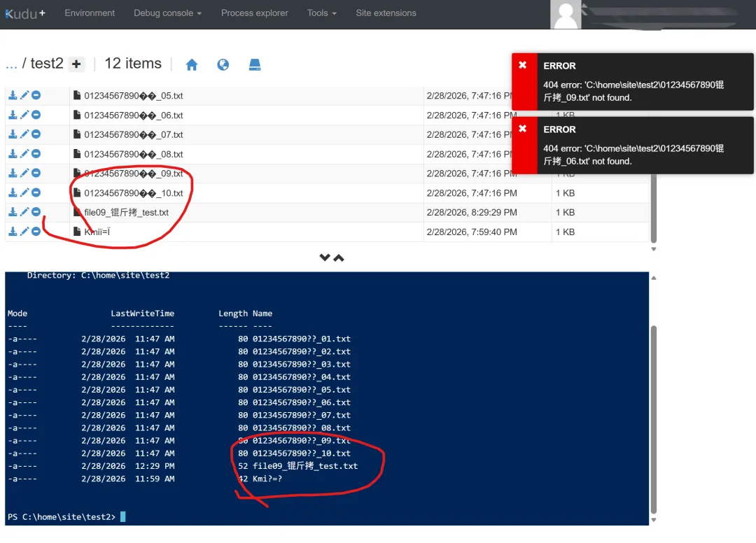Screen dimensions: 756x543
Task: Edit the 01234567890_08.txt file
Action: coord(24,154)
